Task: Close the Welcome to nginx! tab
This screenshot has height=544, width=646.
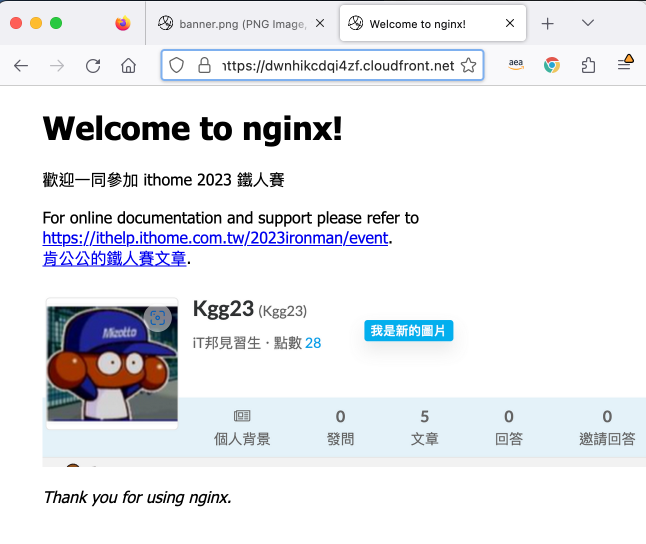Action: point(510,23)
